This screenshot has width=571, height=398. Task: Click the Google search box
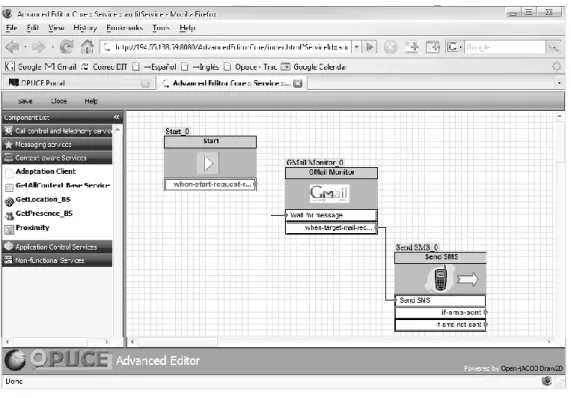pyautogui.click(x=505, y=47)
